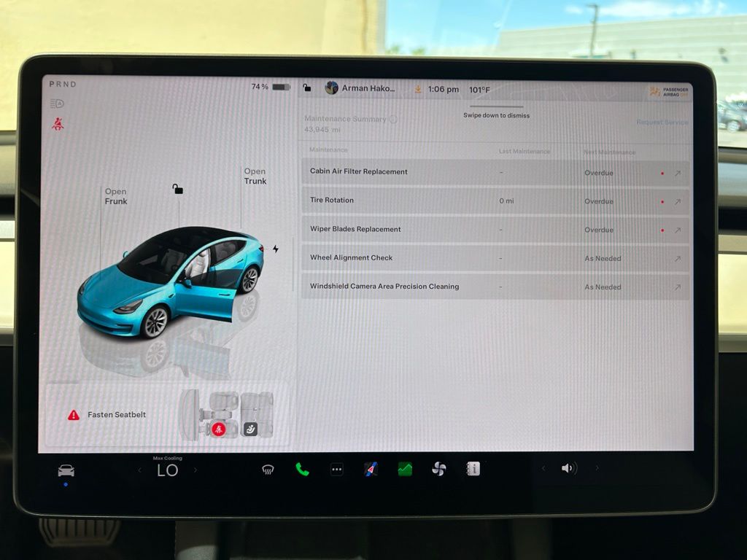Image resolution: width=747 pixels, height=560 pixels.
Task: Tap Open Frunk
Action: tap(116, 196)
